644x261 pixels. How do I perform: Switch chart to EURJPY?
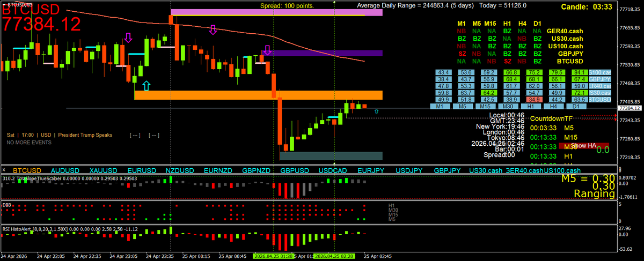[x=372, y=170]
